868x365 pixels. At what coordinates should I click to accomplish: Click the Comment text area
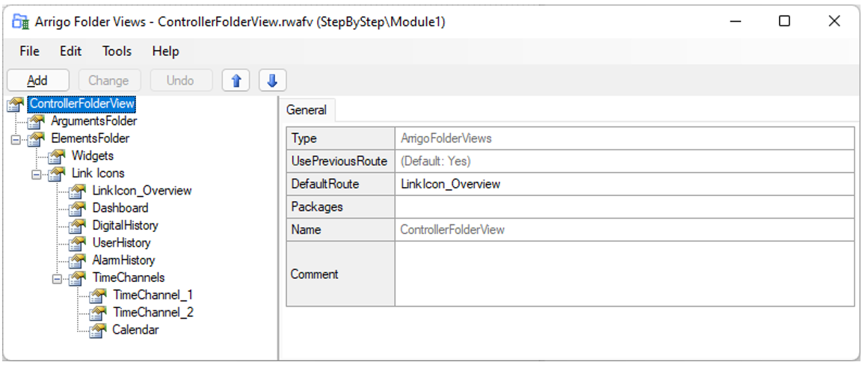click(624, 274)
